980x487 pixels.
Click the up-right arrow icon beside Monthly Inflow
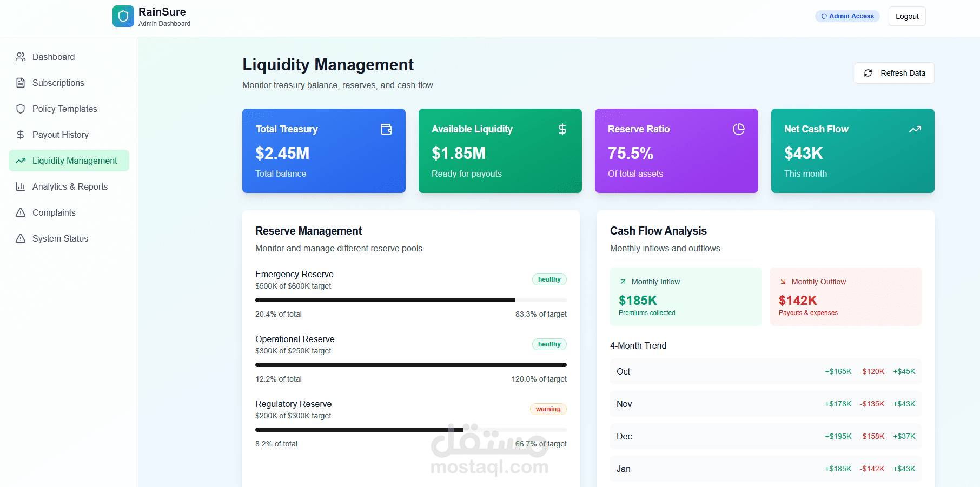click(623, 282)
